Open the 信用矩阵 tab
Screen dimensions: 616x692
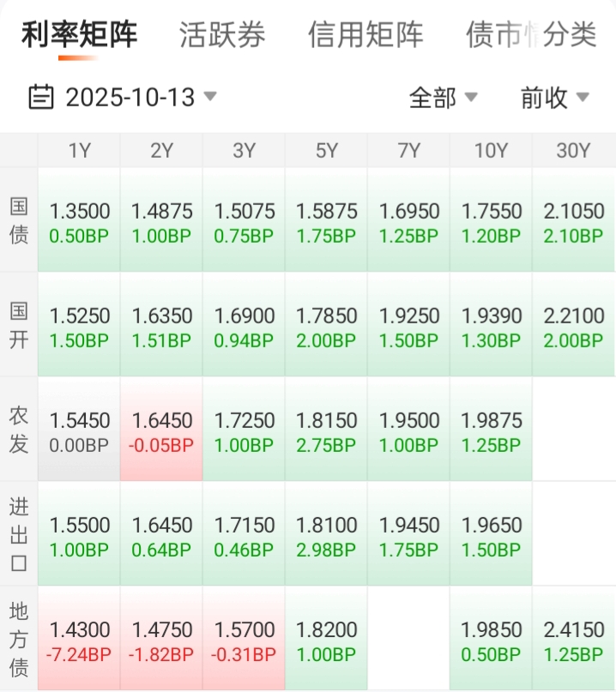tap(365, 35)
